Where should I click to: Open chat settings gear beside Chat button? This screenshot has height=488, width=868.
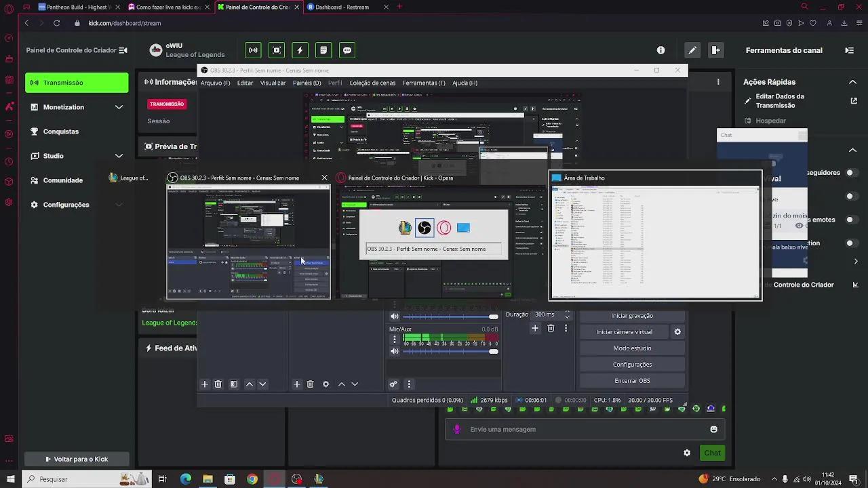687,453
